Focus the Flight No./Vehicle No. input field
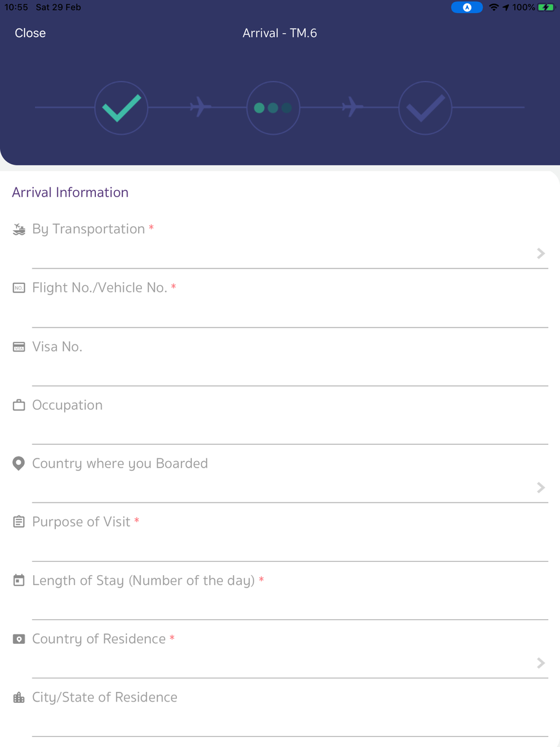The height and width of the screenshot is (747, 560). point(290,313)
